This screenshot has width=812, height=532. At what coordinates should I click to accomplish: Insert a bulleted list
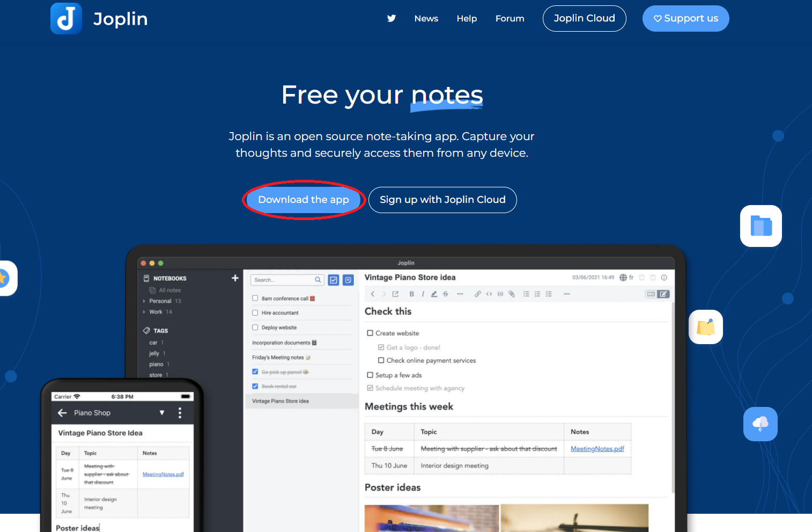point(526,294)
